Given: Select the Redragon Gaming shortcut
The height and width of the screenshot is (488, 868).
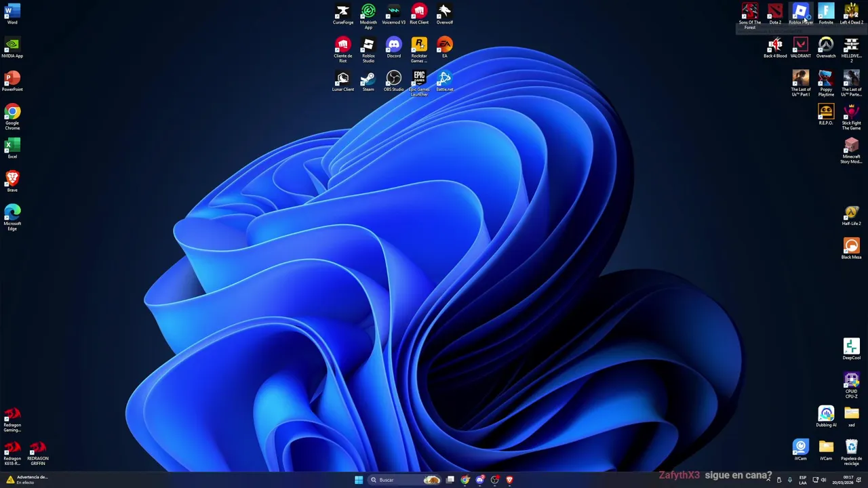Looking at the screenshot, I should (x=12, y=420).
